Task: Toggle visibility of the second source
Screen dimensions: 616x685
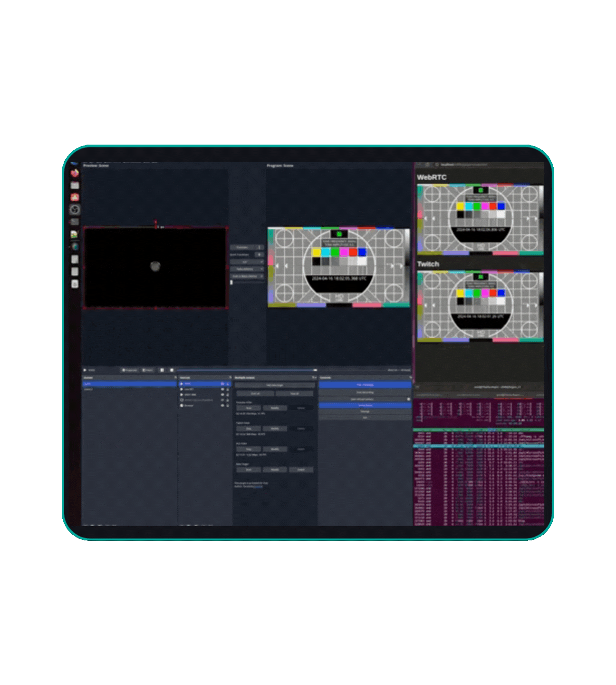Action: tap(222, 389)
